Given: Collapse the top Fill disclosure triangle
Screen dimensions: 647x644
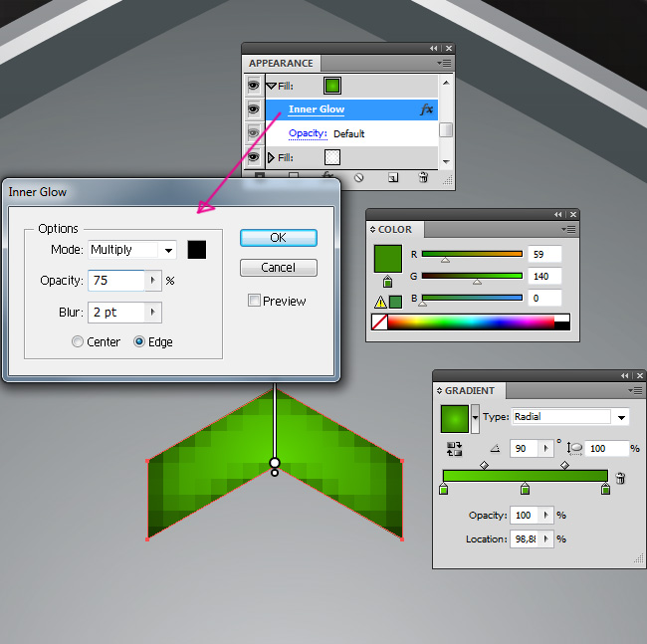Looking at the screenshot, I should pos(271,86).
